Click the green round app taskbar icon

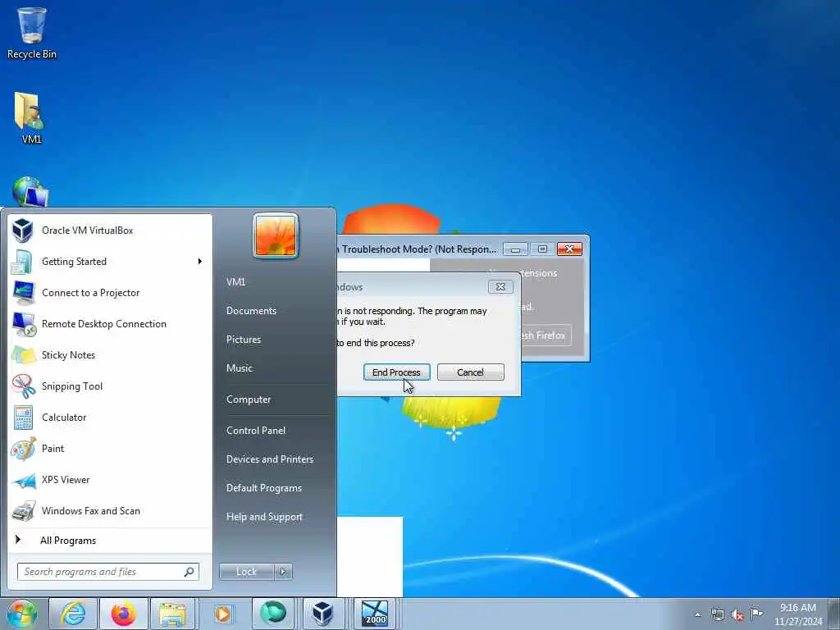(273, 614)
